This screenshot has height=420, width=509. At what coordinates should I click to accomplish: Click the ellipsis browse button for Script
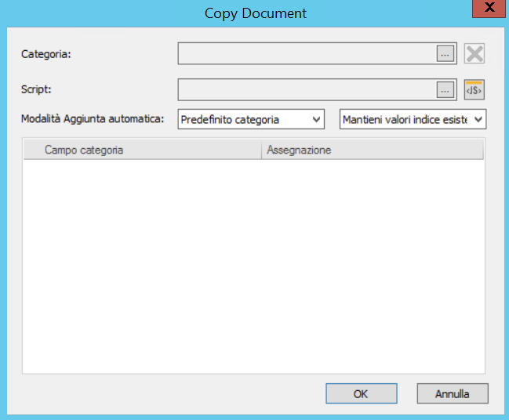pos(445,90)
